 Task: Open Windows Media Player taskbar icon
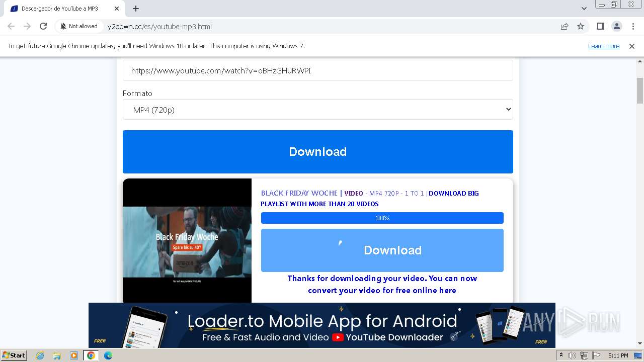74,355
